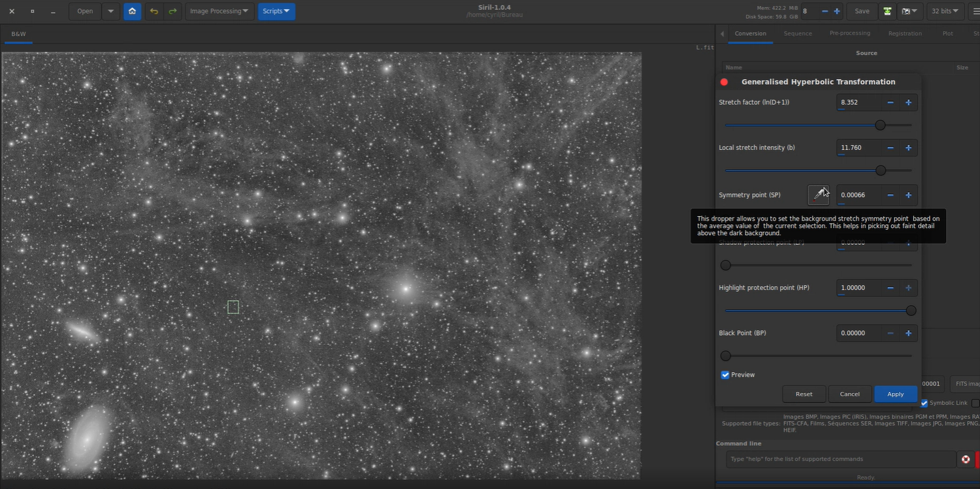
Task: Click the Local stretch intensity value field
Action: point(858,148)
